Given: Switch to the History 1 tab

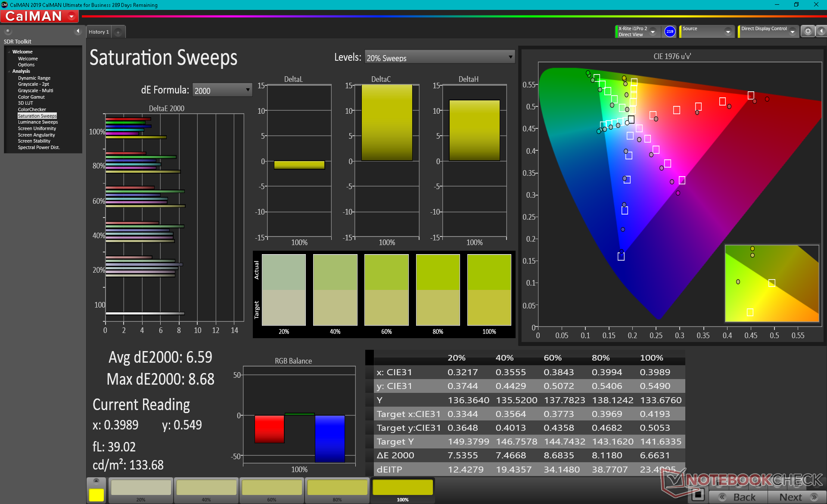Looking at the screenshot, I should pyautogui.click(x=99, y=32).
